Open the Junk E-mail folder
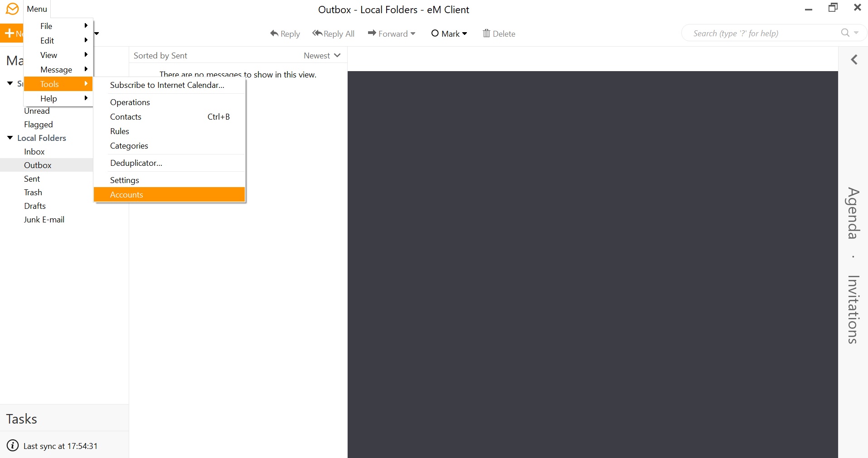 (x=44, y=220)
